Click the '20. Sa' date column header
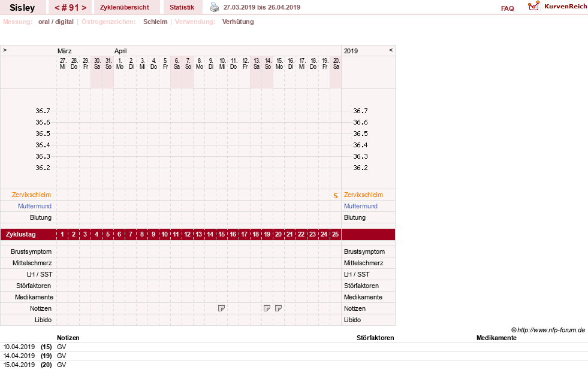The height and width of the screenshot is (385, 588). tap(336, 63)
